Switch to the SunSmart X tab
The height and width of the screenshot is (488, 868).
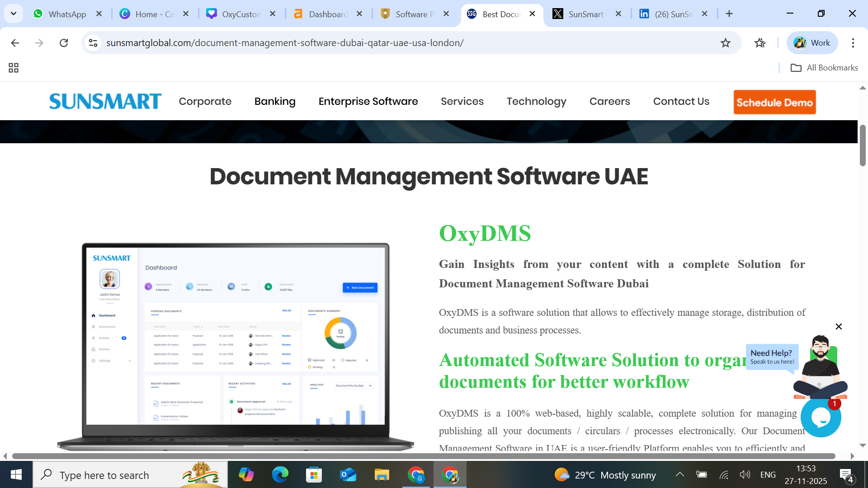coord(585,14)
